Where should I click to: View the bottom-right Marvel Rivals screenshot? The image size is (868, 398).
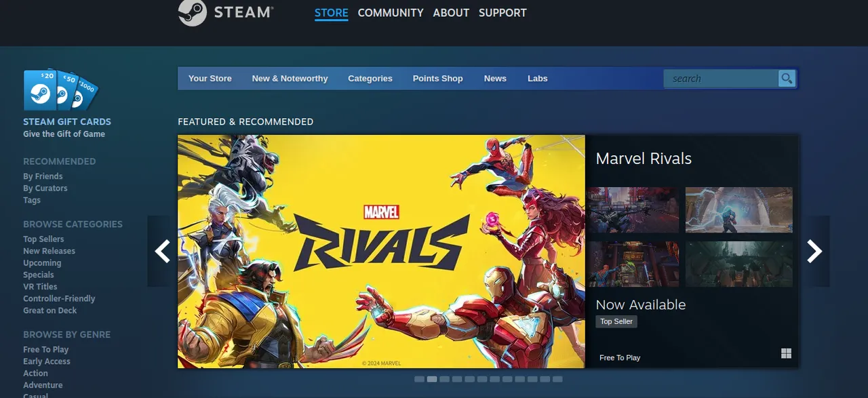pyautogui.click(x=739, y=264)
